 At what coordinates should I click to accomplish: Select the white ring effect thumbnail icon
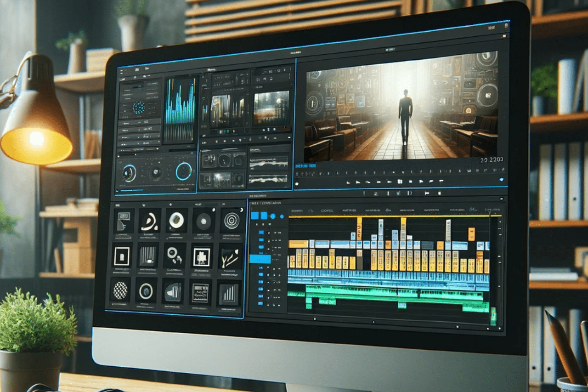pyautogui.click(x=176, y=220)
